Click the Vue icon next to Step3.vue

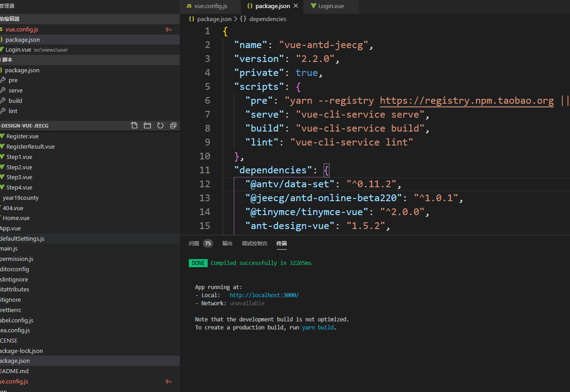tap(2, 177)
